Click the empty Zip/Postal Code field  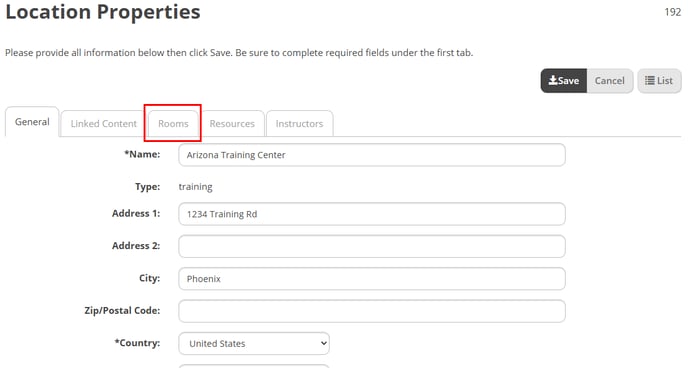[x=372, y=311]
